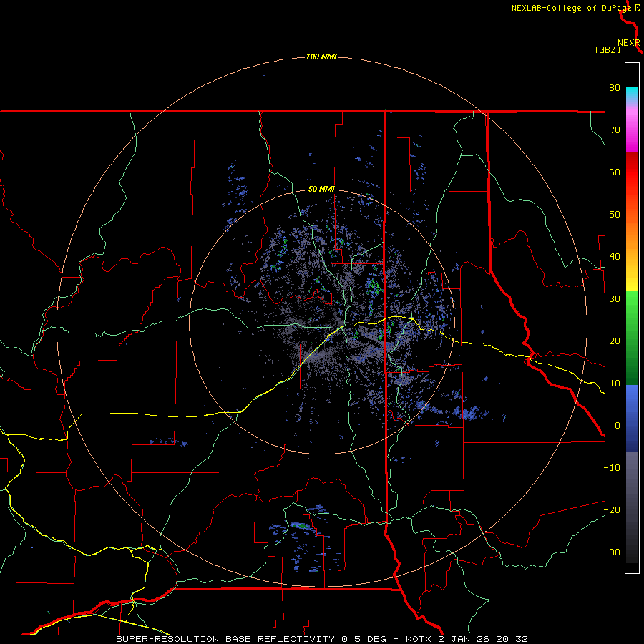
Task: Pick the 40 tick label on dBZ scale
Action: (x=615, y=257)
